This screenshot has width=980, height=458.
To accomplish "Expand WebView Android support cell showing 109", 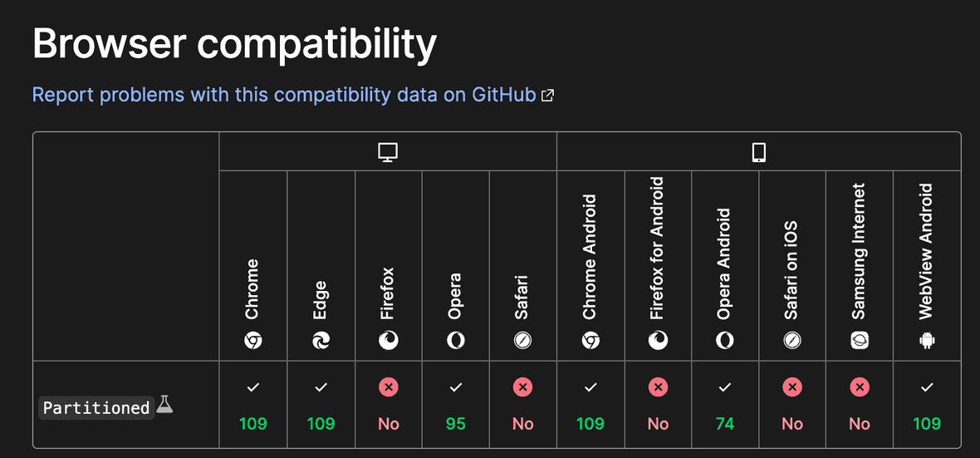I will pos(927,405).
